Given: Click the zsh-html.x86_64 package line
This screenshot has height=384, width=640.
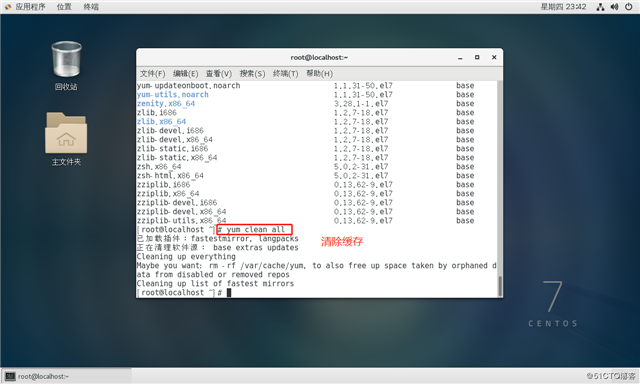Looking at the screenshot, I should pos(170,175).
